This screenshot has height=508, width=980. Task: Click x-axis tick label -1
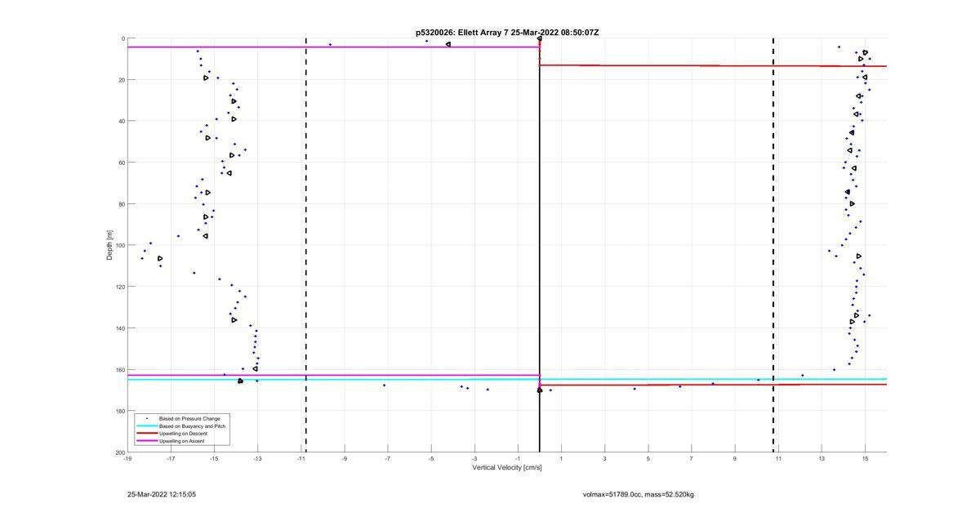coord(518,458)
